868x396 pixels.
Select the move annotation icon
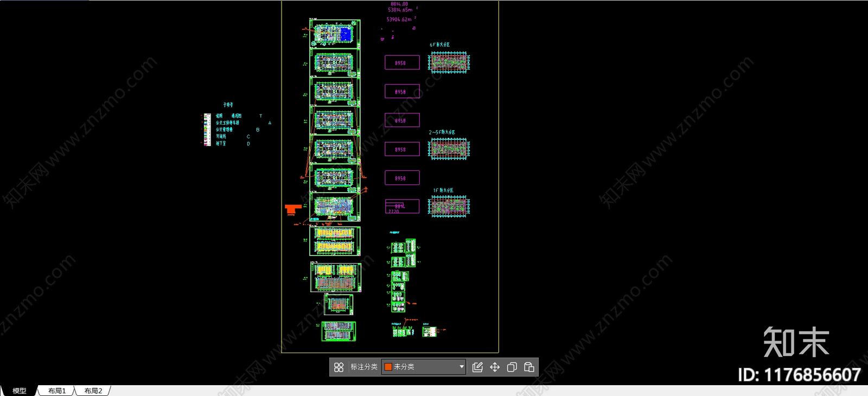[x=495, y=367]
